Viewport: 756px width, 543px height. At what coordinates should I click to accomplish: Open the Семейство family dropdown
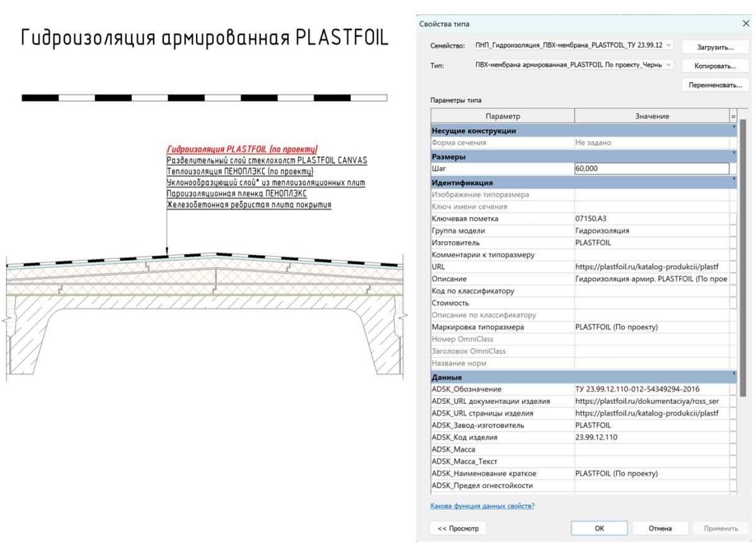(x=668, y=46)
